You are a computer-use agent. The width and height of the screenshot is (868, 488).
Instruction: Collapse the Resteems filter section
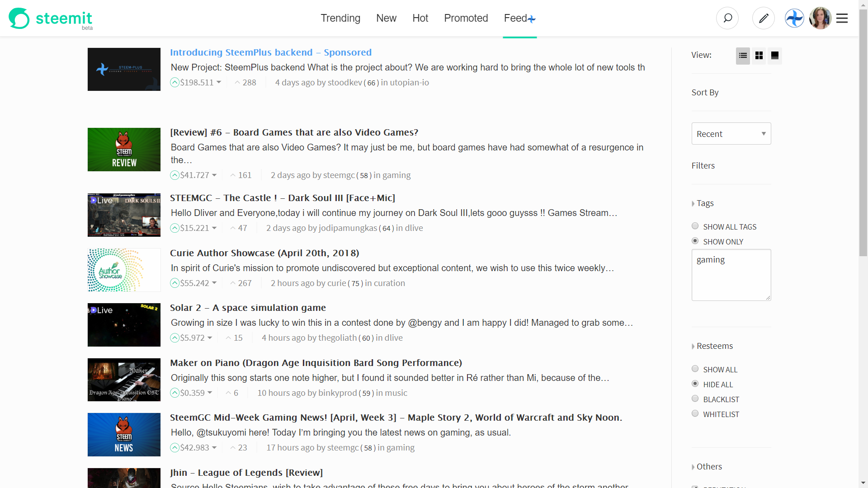point(712,346)
